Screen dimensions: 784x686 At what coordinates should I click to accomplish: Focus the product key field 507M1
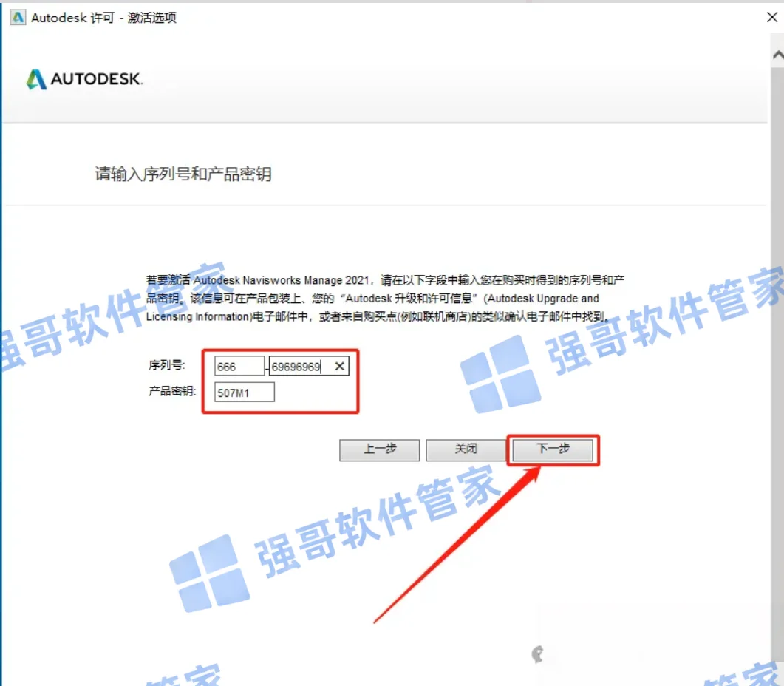244,393
